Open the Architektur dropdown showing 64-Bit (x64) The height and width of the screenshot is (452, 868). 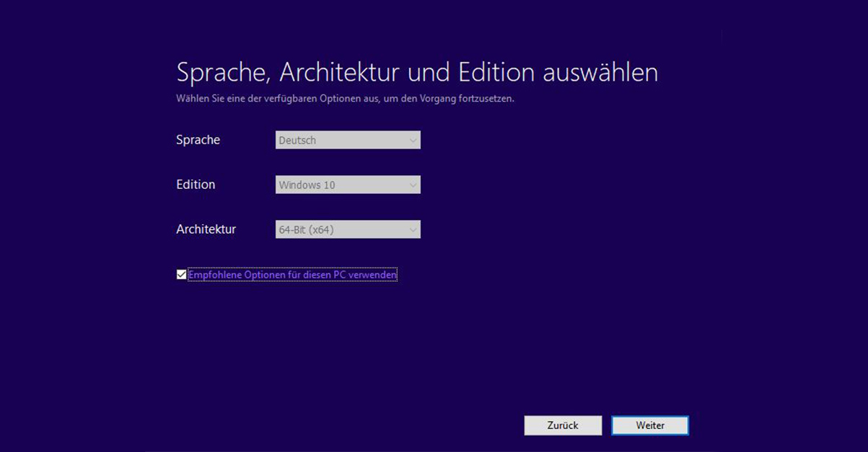coord(347,229)
